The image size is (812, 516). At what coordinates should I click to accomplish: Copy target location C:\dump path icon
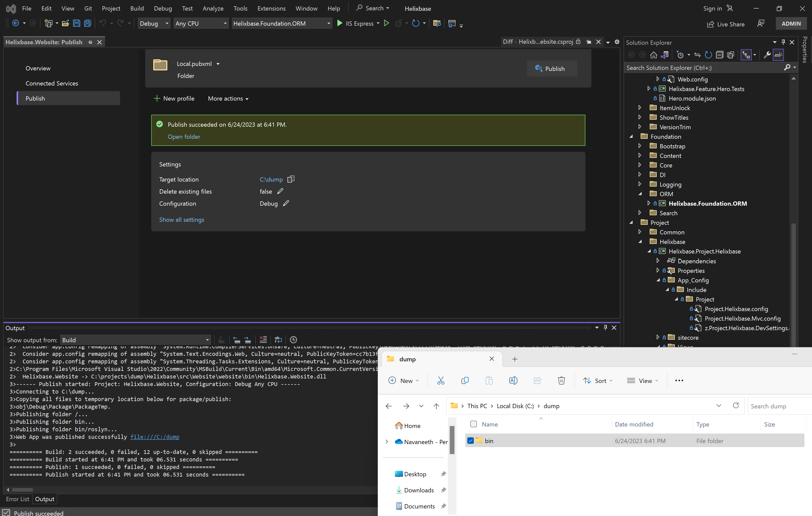(291, 179)
